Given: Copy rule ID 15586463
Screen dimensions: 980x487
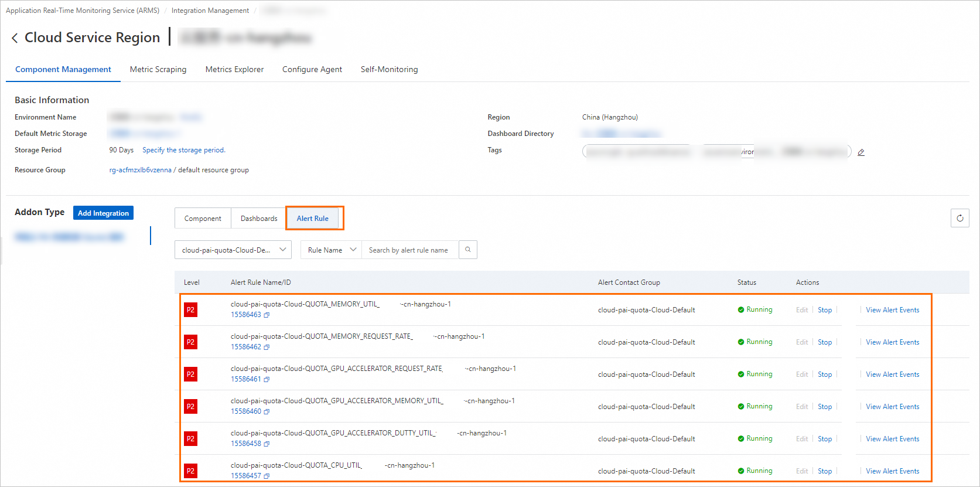Looking at the screenshot, I should click(267, 315).
